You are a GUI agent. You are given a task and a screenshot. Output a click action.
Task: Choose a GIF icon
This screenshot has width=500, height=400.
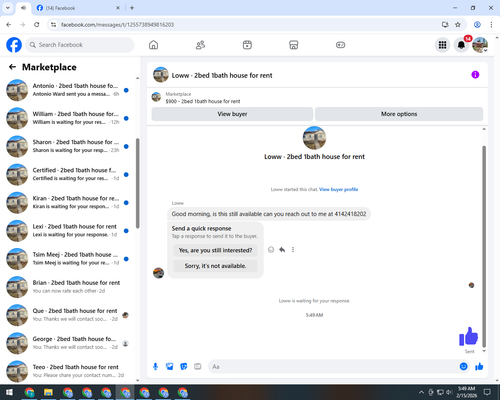(x=198, y=367)
